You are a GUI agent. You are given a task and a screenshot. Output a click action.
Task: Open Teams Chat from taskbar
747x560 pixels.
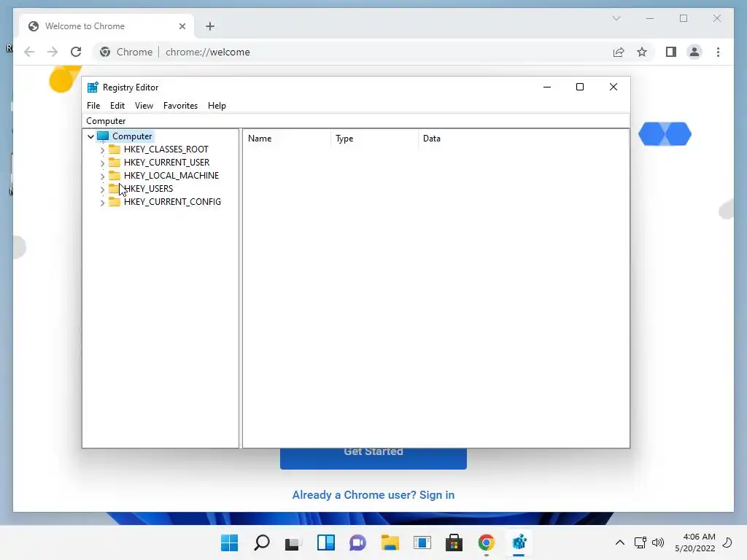pos(357,542)
